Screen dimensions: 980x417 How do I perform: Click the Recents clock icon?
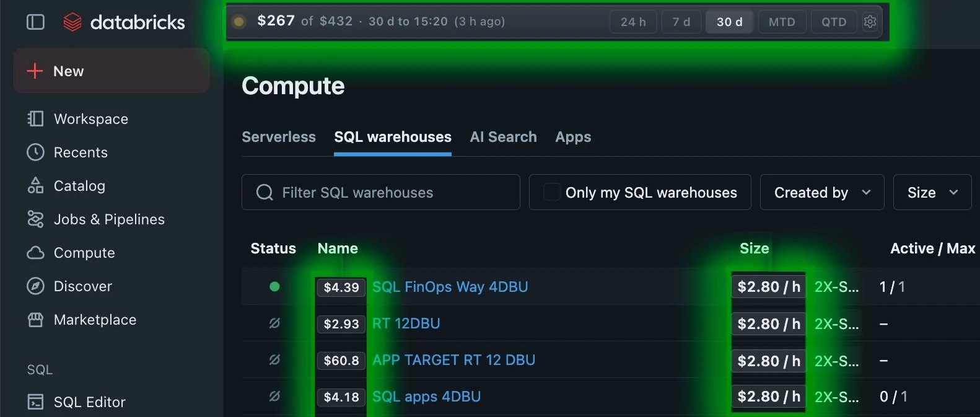35,152
